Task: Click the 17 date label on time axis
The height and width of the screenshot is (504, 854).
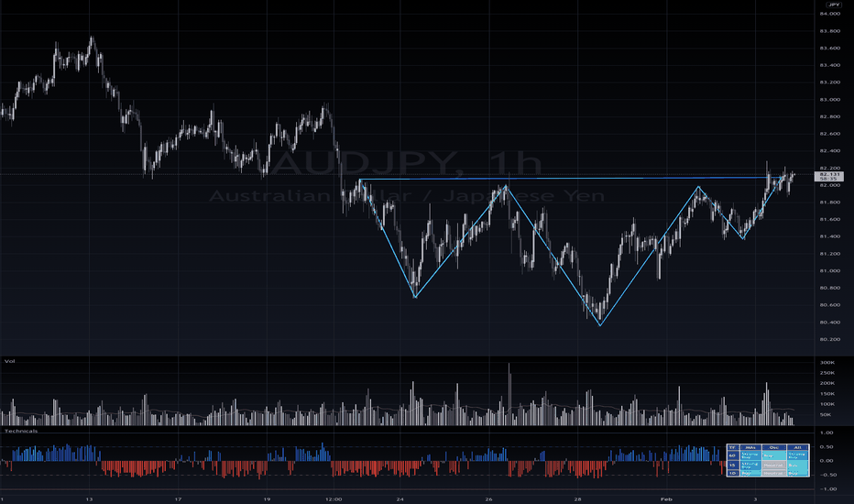Action: [178, 499]
